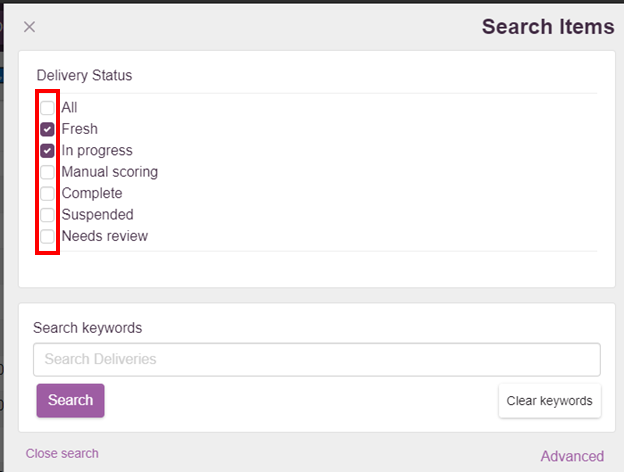Click the Clear keywords button
624x472 pixels.
coord(550,401)
